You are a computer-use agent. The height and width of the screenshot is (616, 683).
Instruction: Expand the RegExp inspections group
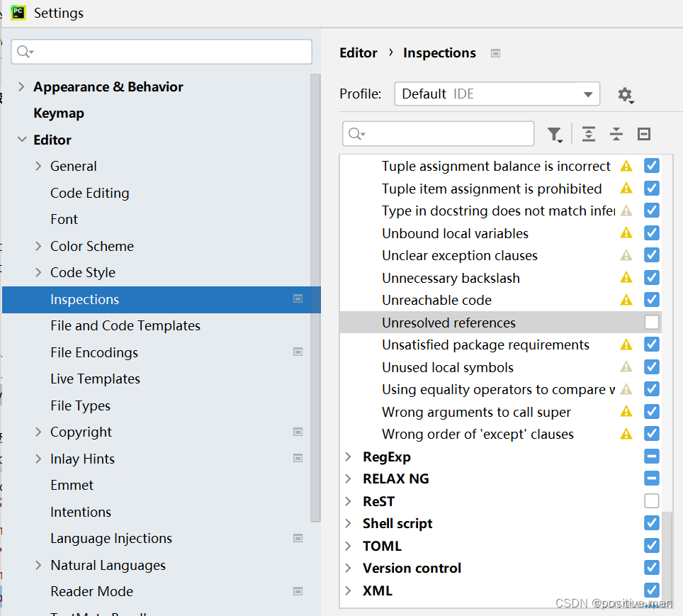click(348, 457)
